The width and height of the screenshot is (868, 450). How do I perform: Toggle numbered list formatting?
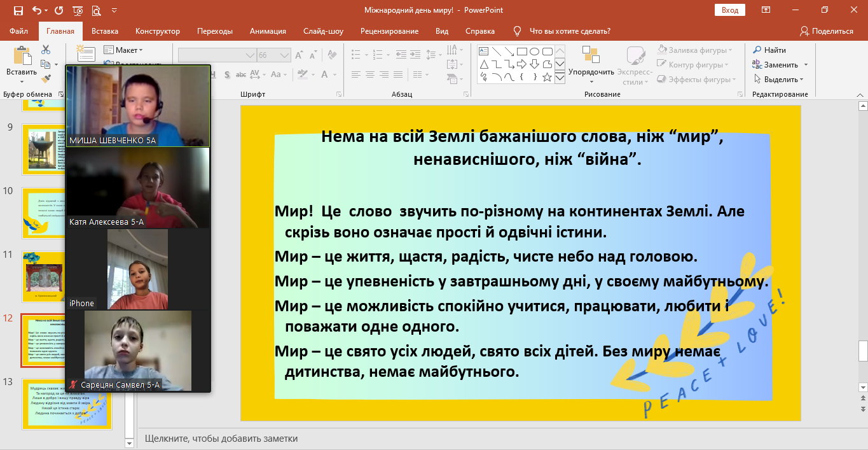[379, 55]
